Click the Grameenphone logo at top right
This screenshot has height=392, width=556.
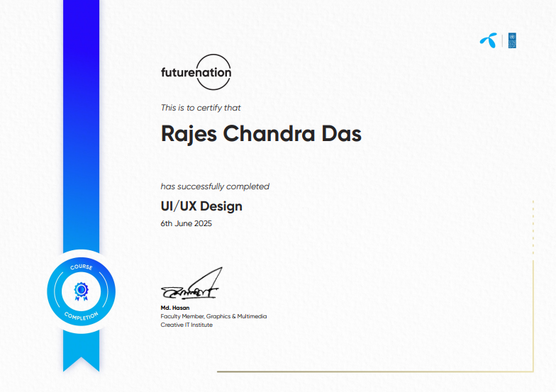pos(488,40)
